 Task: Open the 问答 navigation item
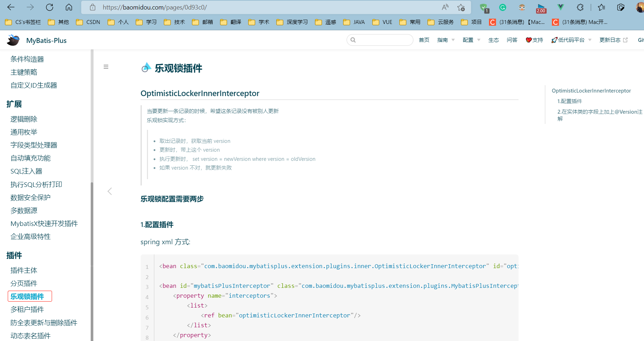point(512,40)
